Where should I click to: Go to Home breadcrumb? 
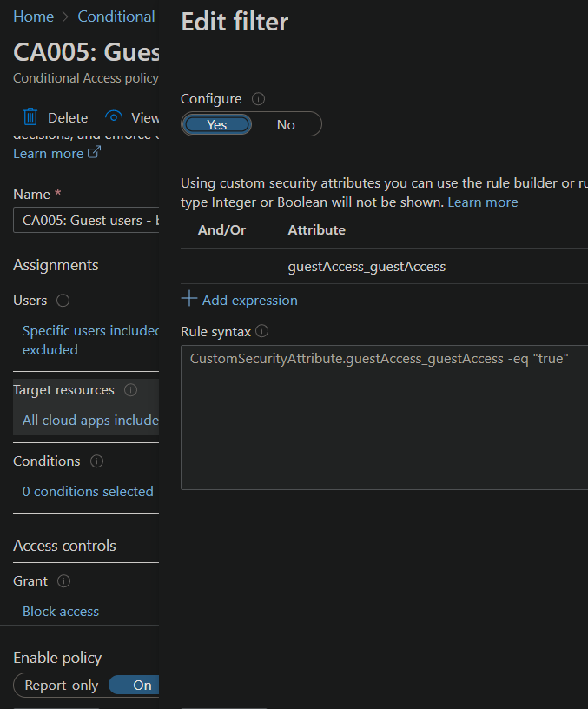coord(34,17)
